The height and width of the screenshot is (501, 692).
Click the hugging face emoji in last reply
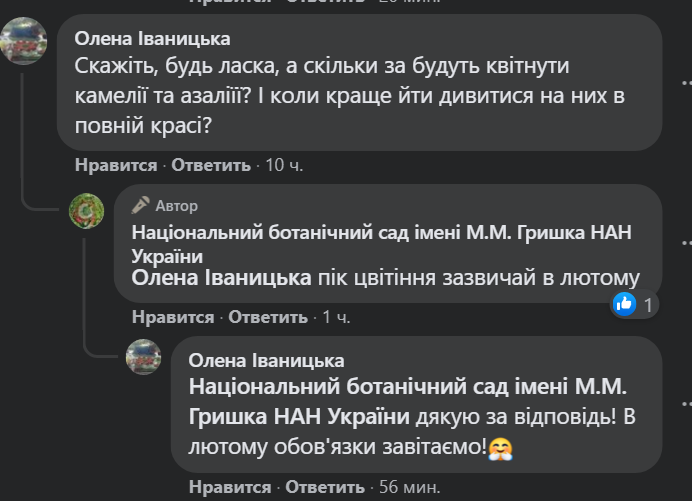click(502, 447)
